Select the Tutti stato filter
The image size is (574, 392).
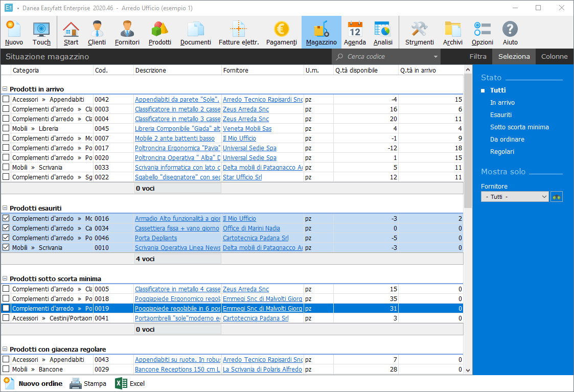[x=497, y=90]
